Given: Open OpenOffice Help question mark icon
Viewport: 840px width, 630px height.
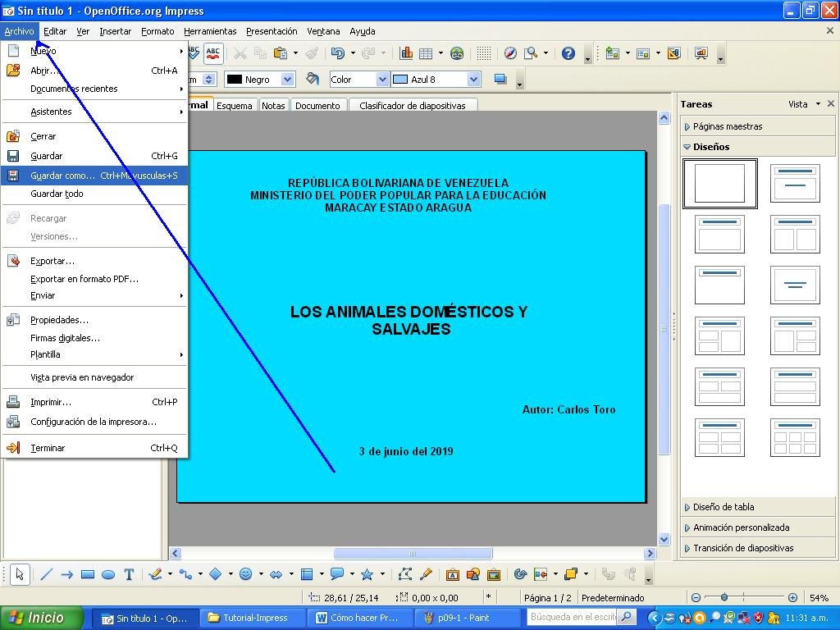Looking at the screenshot, I should [x=568, y=53].
